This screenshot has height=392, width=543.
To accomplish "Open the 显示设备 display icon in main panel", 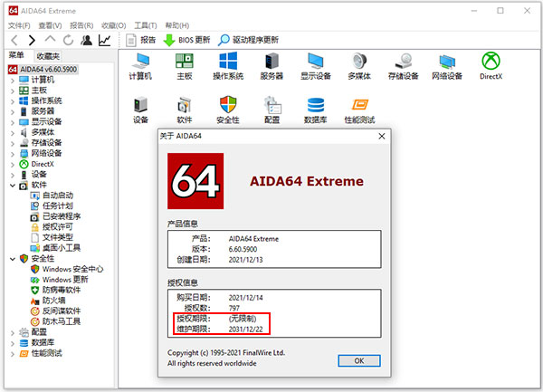I will coord(316,66).
